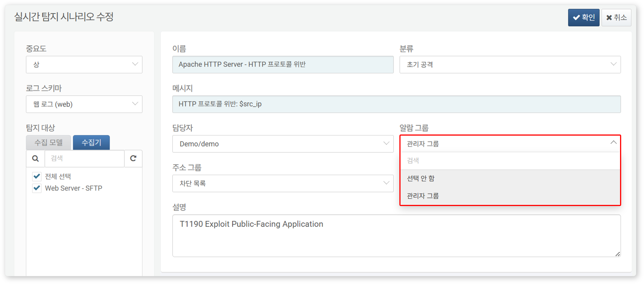Image resolution: width=644 pixels, height=284 pixels.
Task: Click the collector 검색 input field
Action: coord(85,159)
